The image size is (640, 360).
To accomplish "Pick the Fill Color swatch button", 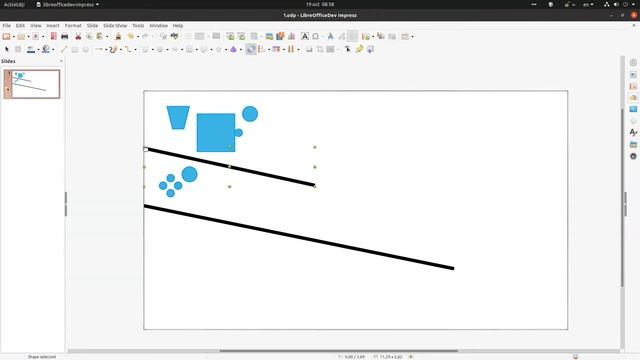I will pos(46,49).
